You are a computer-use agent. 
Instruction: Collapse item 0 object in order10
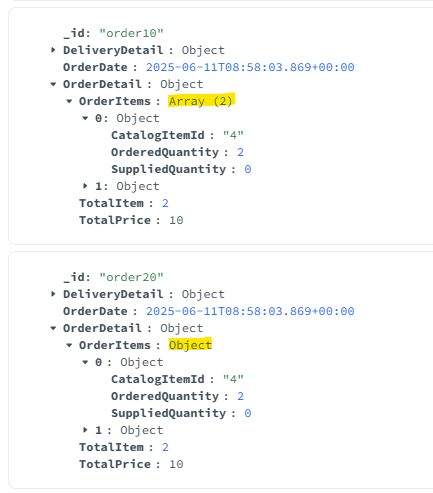[85, 118]
